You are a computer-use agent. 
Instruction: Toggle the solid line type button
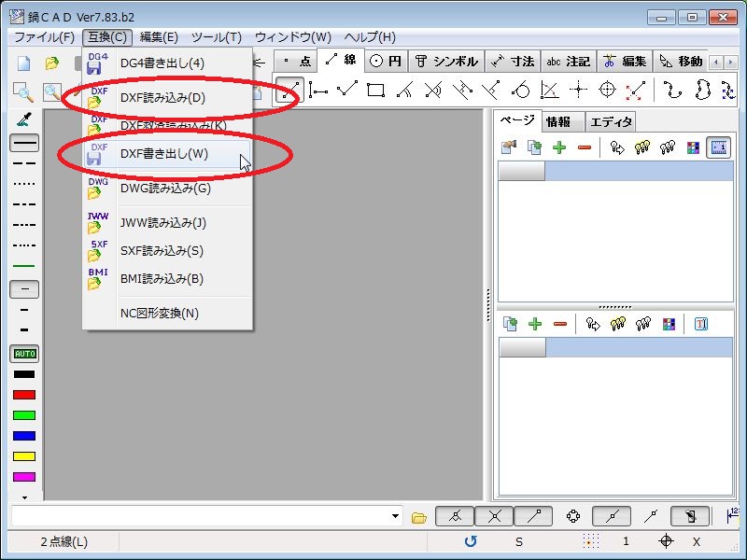point(24,143)
